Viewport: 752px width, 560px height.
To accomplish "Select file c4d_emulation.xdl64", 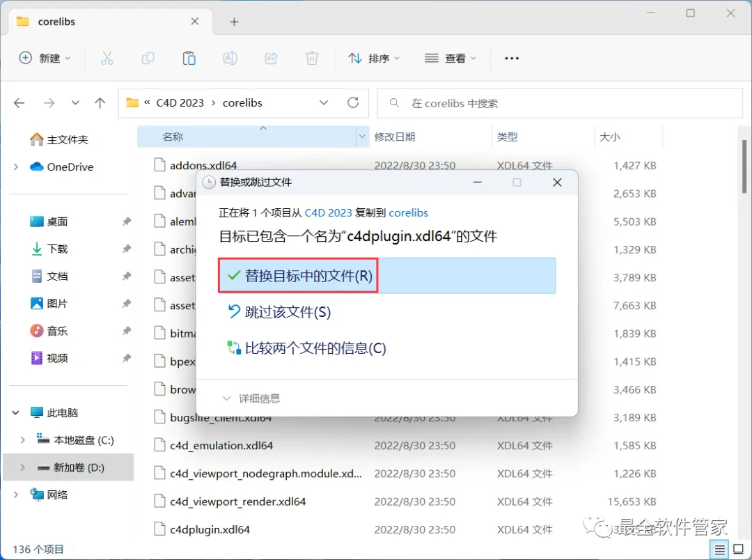I will (221, 446).
